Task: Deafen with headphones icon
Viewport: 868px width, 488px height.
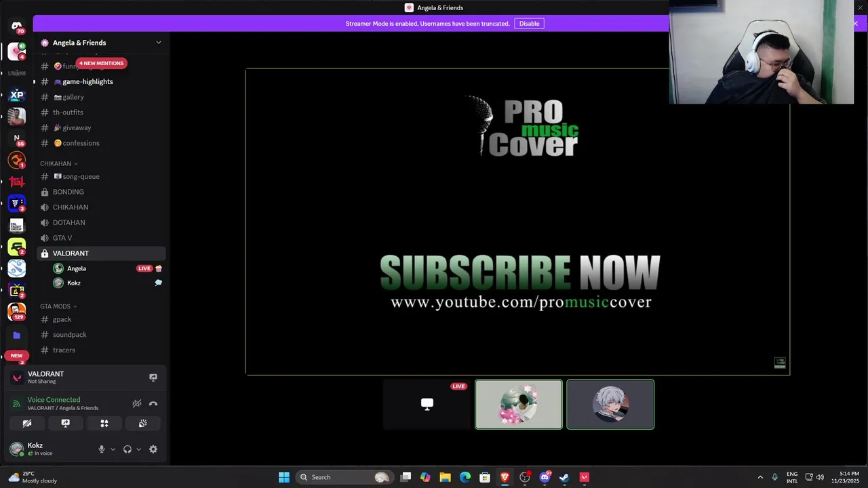Action: pyautogui.click(x=127, y=449)
